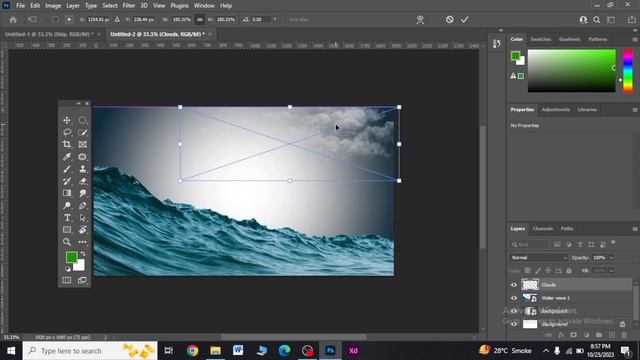Commit the transform with checkmark
The width and height of the screenshot is (640, 360).
(465, 20)
